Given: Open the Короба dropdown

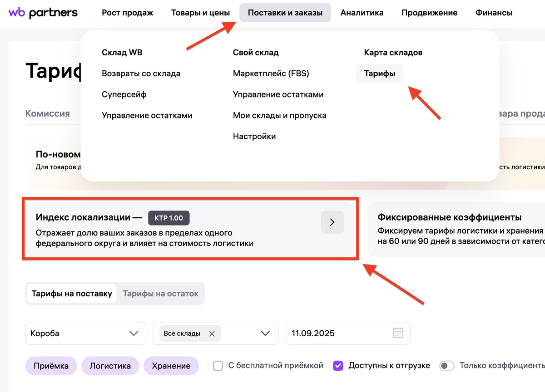Looking at the screenshot, I should pos(85,333).
